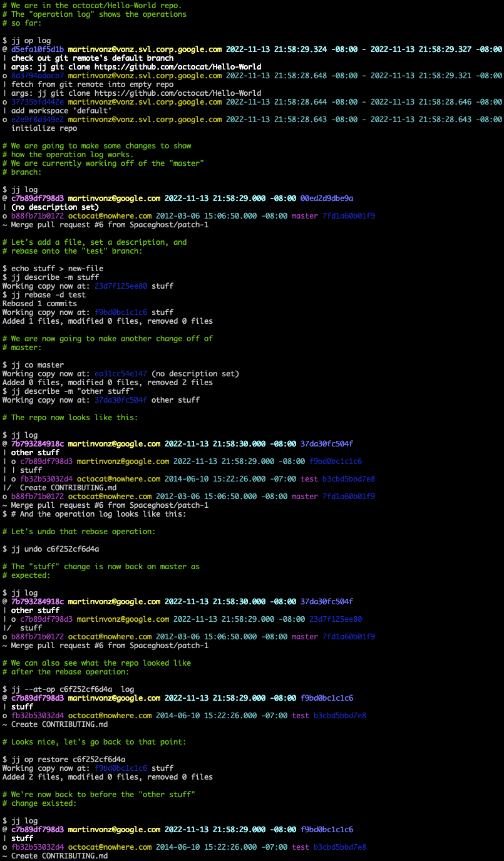The image size is (504, 861).
Task: Click the commit hash 00ed2d9dbe9a
Action: coord(326,198)
